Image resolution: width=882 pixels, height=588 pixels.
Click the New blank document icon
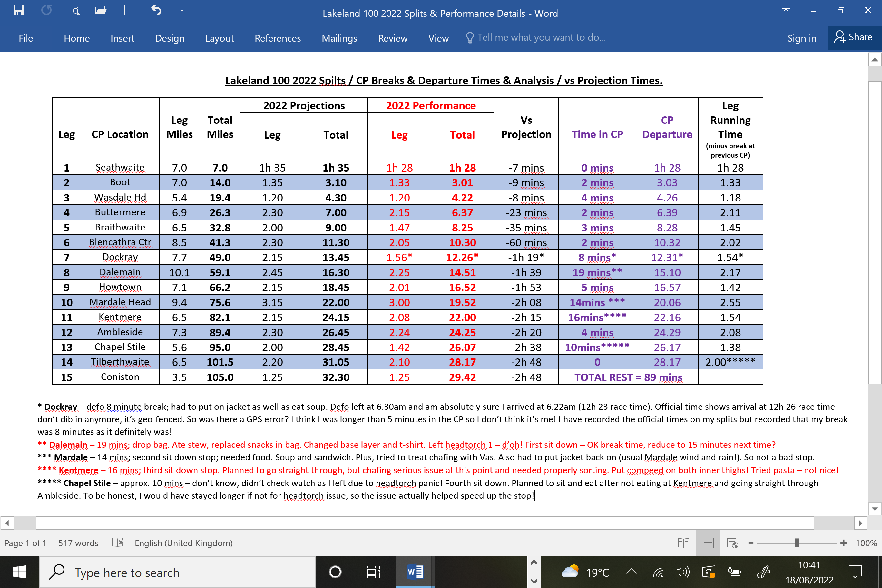tap(128, 10)
